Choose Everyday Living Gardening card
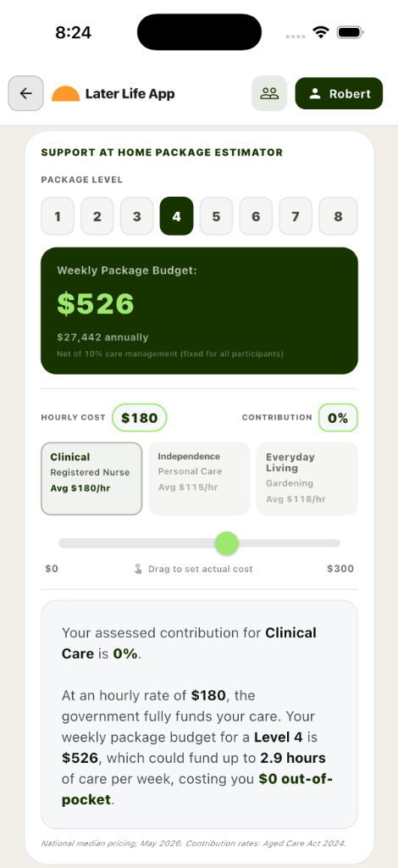 pyautogui.click(x=307, y=479)
